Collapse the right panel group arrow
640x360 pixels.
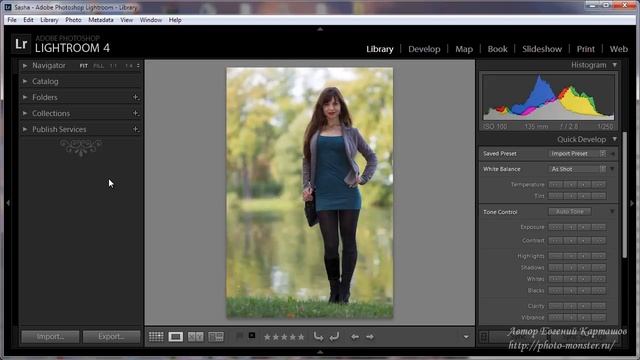(x=632, y=203)
